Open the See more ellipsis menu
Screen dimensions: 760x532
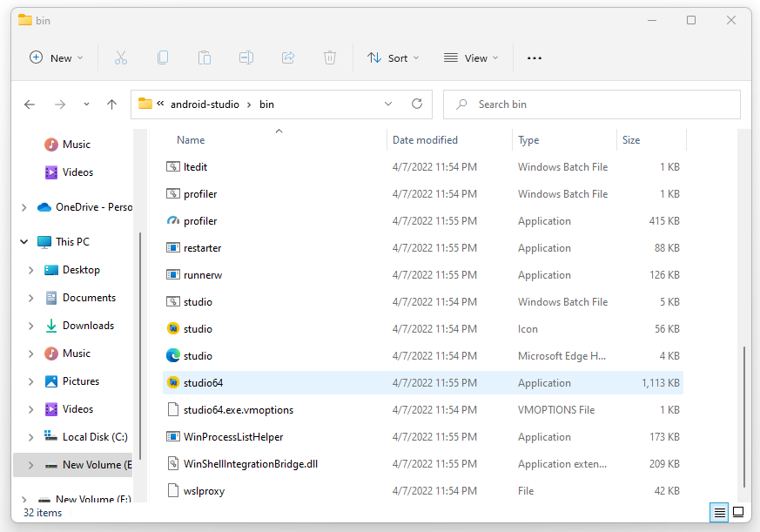(535, 58)
